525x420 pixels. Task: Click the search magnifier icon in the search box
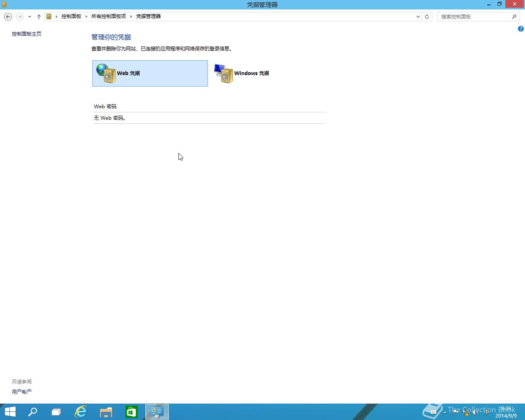514,17
